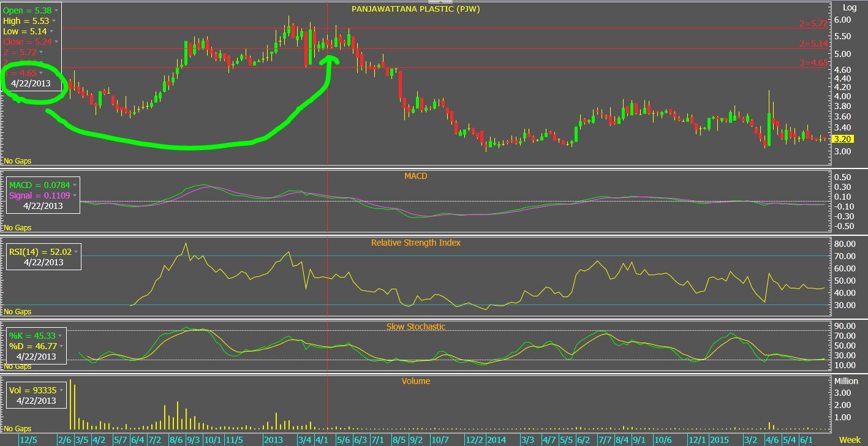The height and width of the screenshot is (446, 868).
Task: Click the 6/1 date axis label
Action: pyautogui.click(x=807, y=440)
